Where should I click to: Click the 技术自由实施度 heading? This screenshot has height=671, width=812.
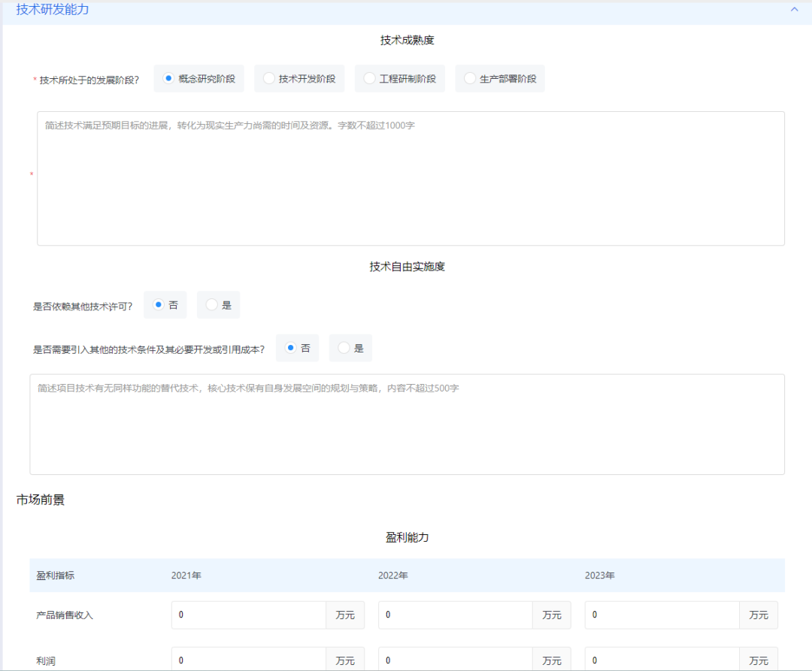click(x=407, y=267)
